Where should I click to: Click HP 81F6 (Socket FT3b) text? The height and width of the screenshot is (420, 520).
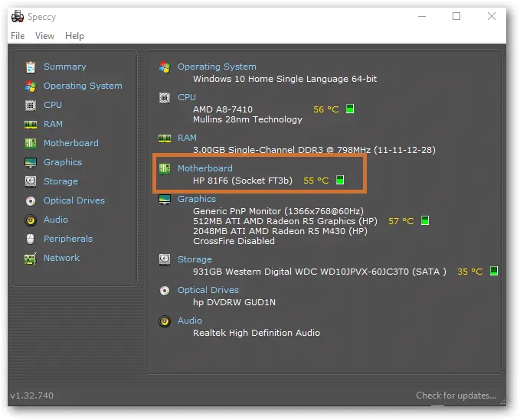(243, 181)
